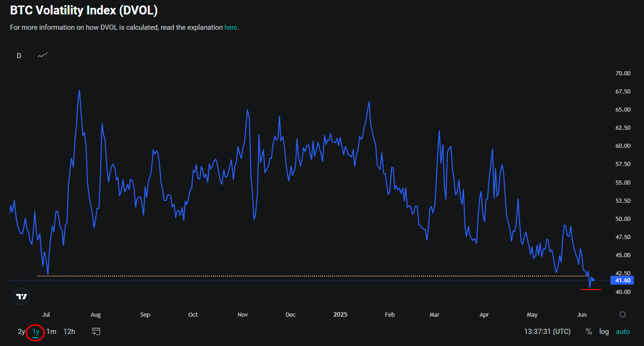Toggle logarithmic scale
Screen dimensions: 644x346
point(604,332)
